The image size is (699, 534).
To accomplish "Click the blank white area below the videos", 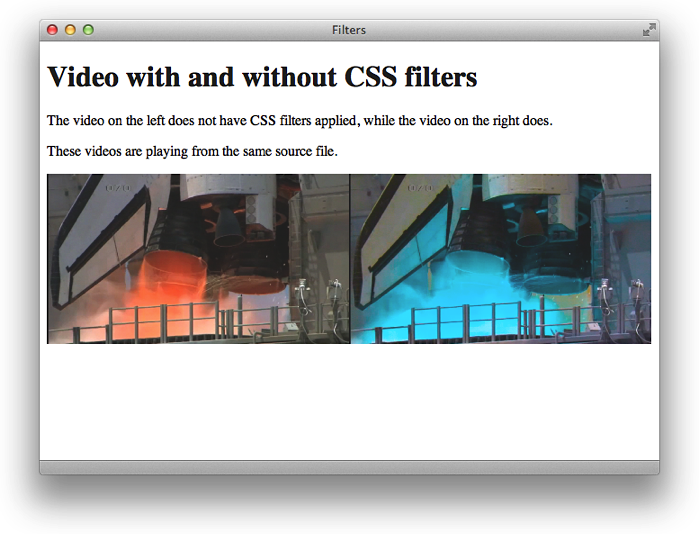I will click(349, 400).
